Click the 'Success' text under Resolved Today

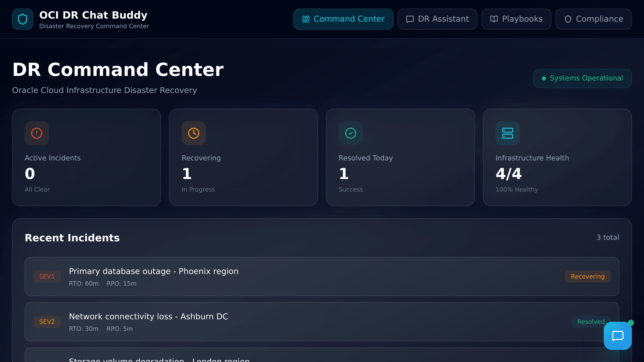click(x=351, y=190)
